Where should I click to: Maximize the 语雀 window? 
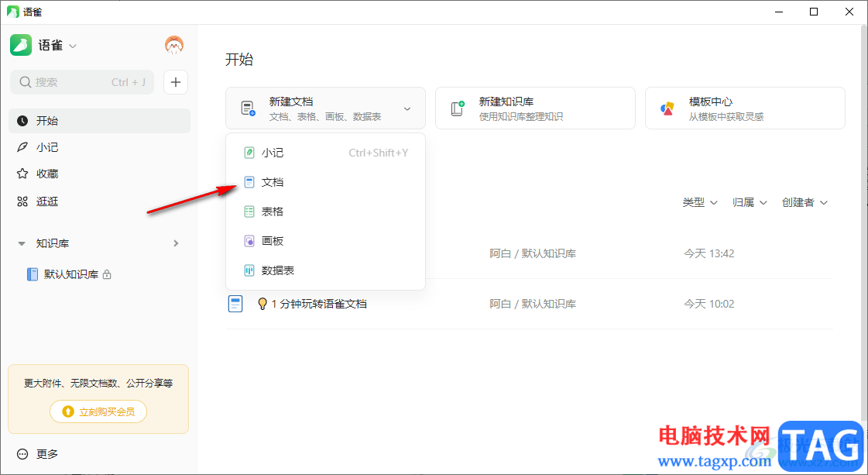point(814,12)
